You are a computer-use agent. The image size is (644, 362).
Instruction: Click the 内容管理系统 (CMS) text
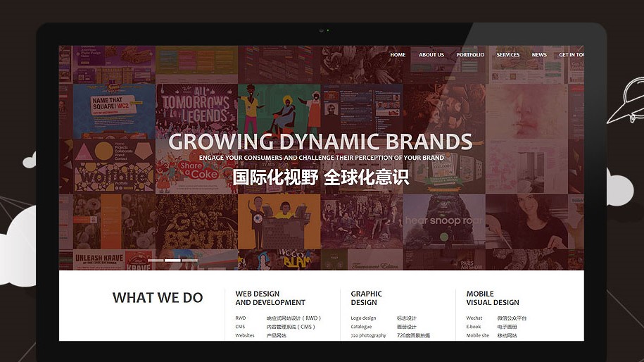click(291, 327)
